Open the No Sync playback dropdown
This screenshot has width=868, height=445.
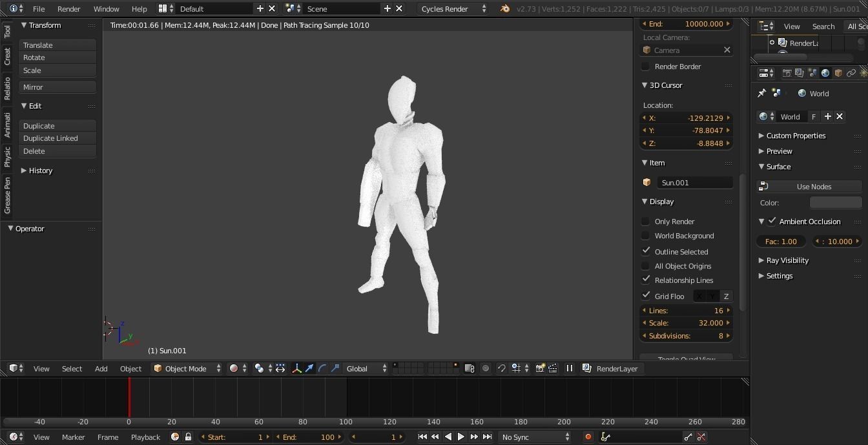point(535,437)
